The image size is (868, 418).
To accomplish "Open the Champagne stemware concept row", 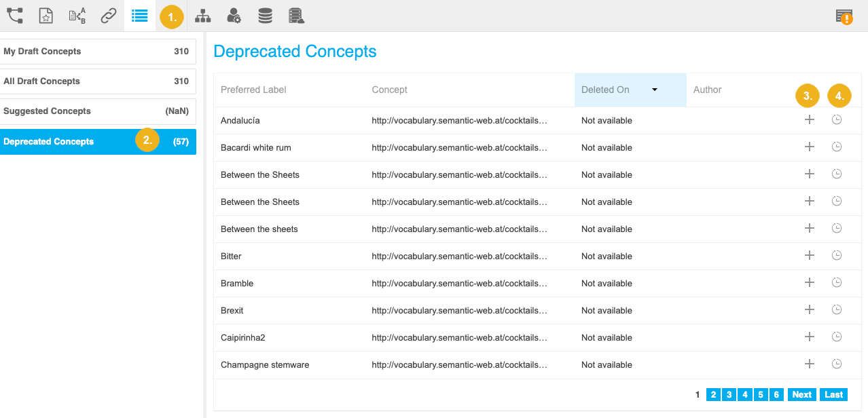I will pyautogui.click(x=264, y=364).
